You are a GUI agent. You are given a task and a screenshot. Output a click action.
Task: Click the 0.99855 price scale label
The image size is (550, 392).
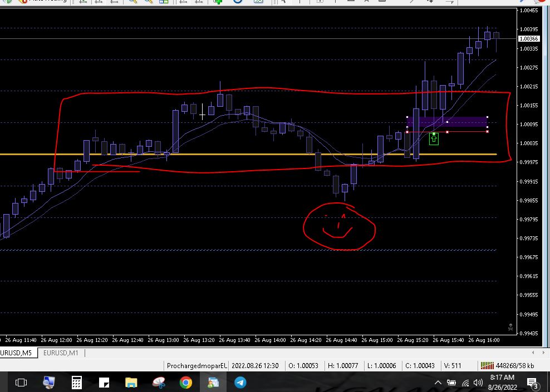529,200
